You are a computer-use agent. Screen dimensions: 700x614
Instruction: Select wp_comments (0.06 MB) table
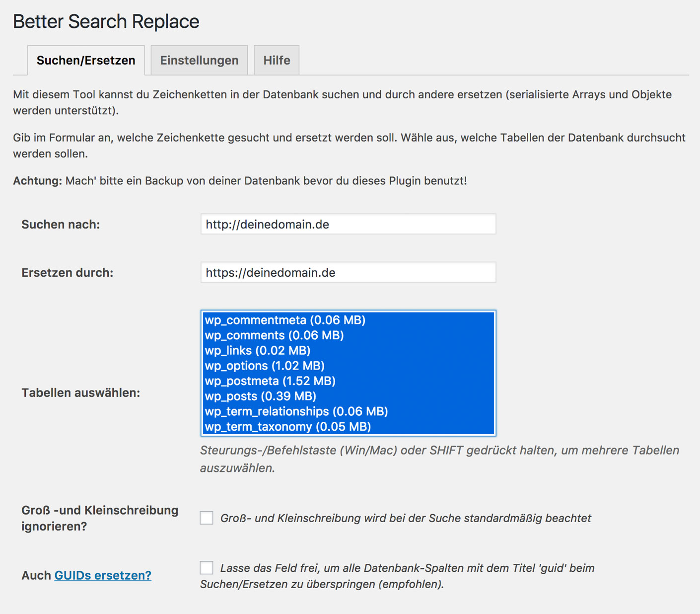348,335
